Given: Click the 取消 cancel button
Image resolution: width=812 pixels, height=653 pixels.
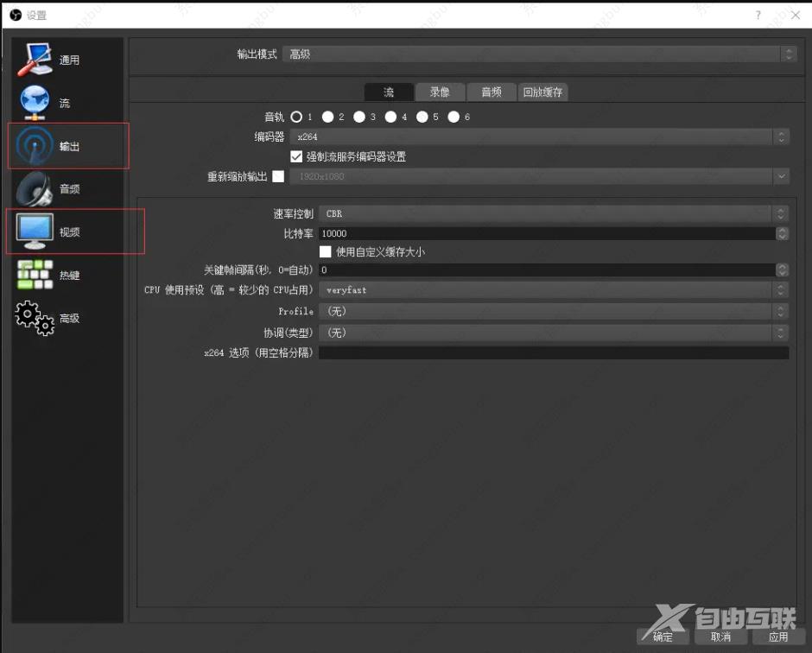Looking at the screenshot, I should point(720,637).
